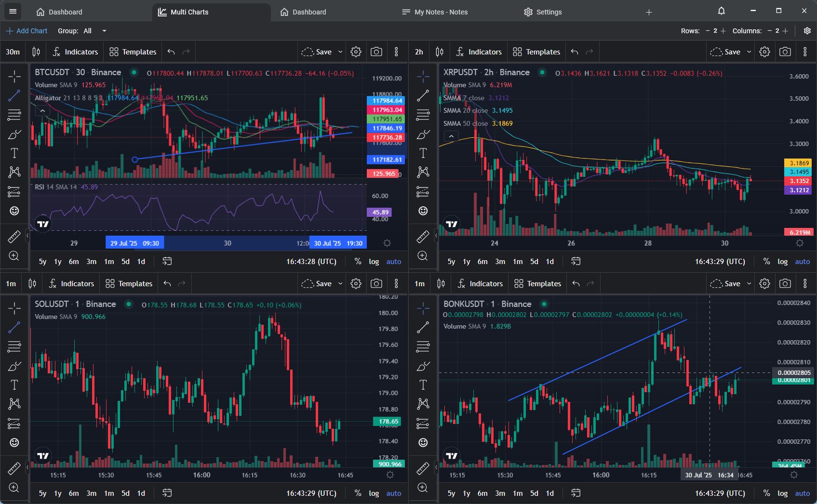Save the BONKUSDT chart layout
The image size is (817, 504).
[x=725, y=283]
